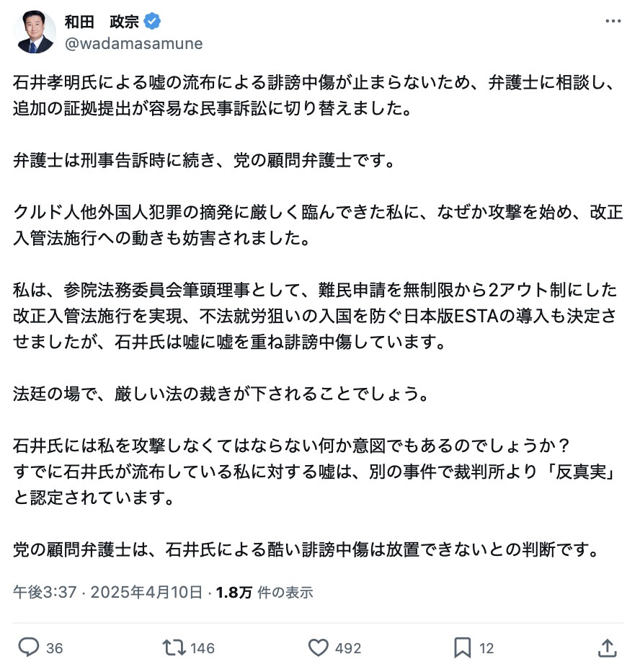Click the repost count 146
The width and height of the screenshot is (640, 672).
click(x=203, y=648)
